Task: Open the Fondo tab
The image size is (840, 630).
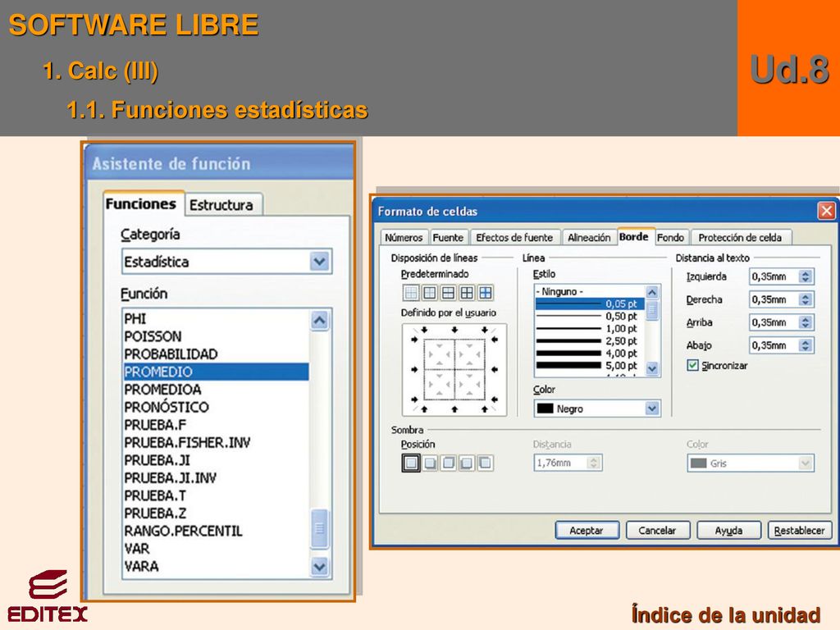Action: click(x=671, y=237)
